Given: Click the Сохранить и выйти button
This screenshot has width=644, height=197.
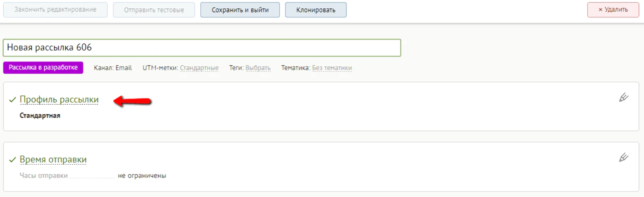Looking at the screenshot, I should coord(240,10).
